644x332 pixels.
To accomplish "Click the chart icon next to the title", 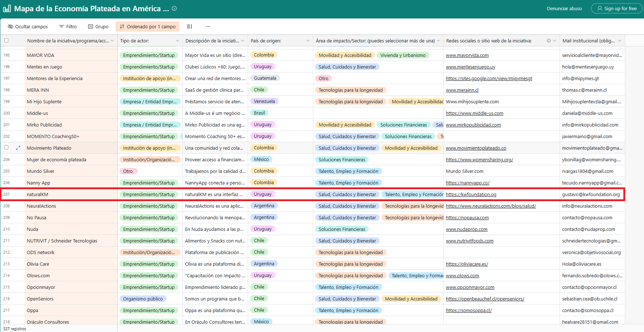I will point(7,9).
